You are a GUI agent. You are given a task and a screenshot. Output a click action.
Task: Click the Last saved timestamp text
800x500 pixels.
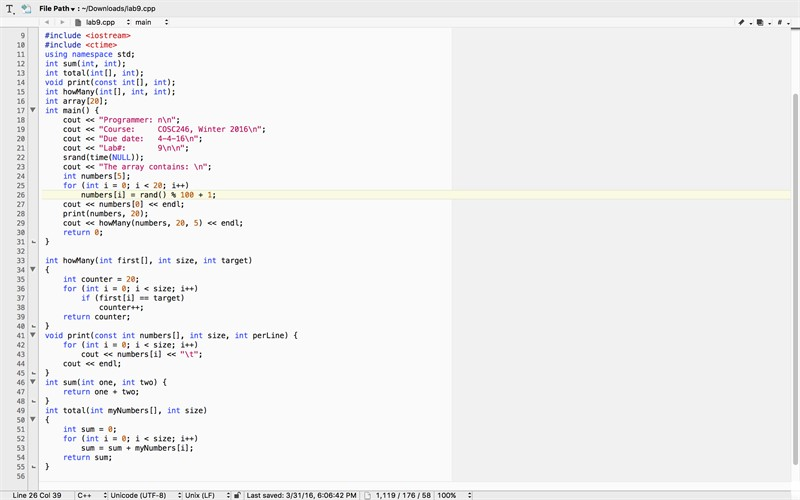click(x=302, y=495)
